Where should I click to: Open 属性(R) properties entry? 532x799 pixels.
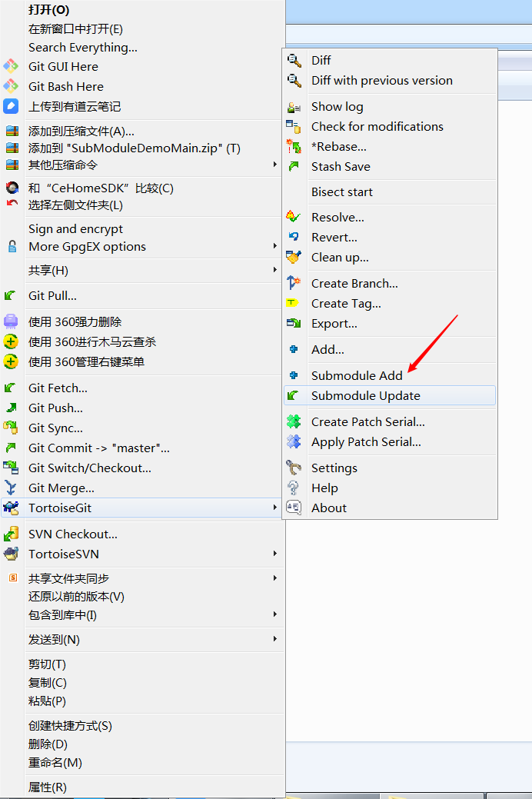[48, 787]
